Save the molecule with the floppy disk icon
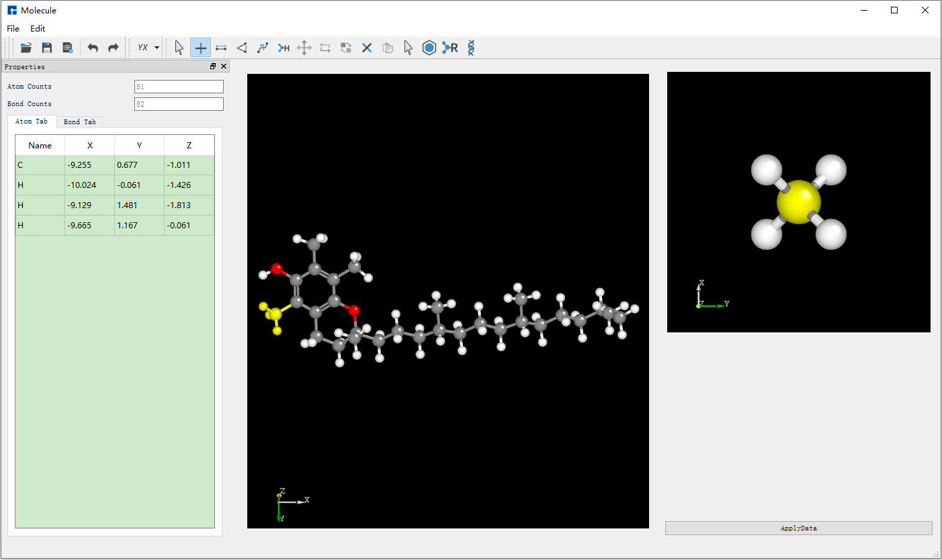 (x=47, y=48)
